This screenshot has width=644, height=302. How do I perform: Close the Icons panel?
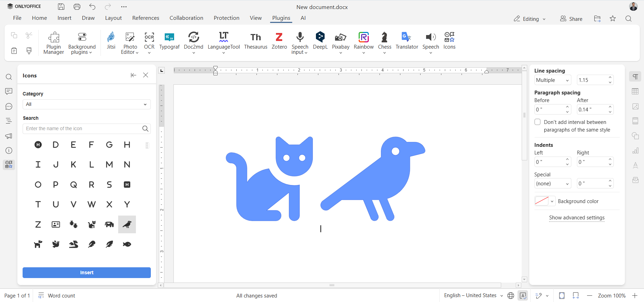(x=146, y=75)
